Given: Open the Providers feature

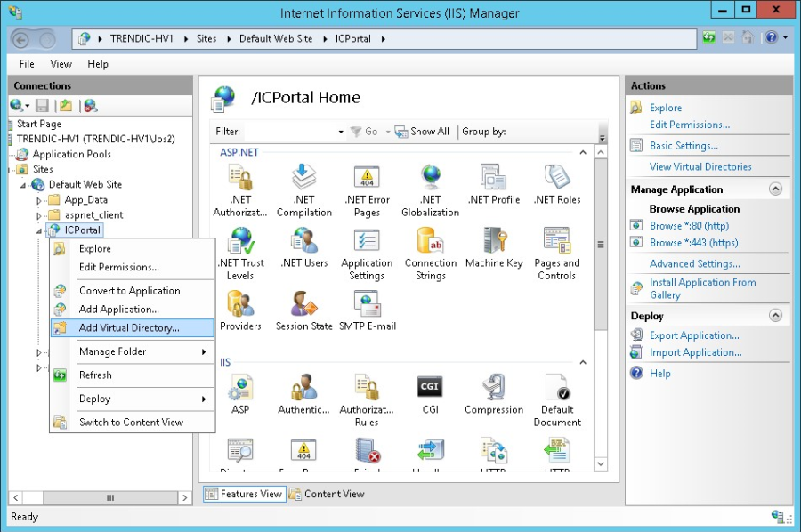Looking at the screenshot, I should [240, 311].
